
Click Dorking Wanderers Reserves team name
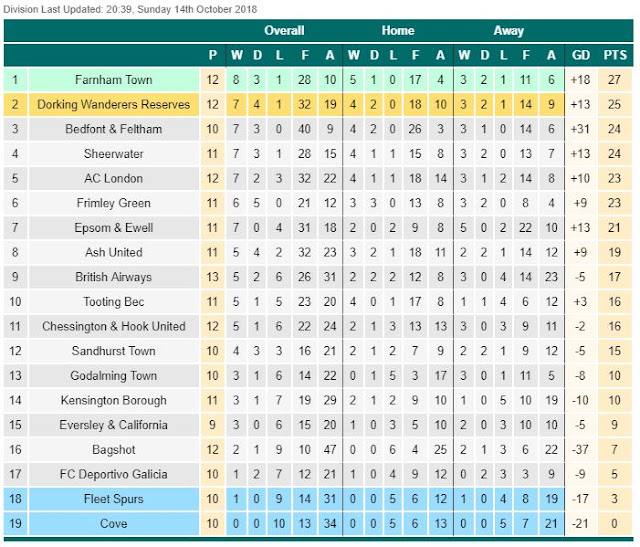tap(114, 104)
